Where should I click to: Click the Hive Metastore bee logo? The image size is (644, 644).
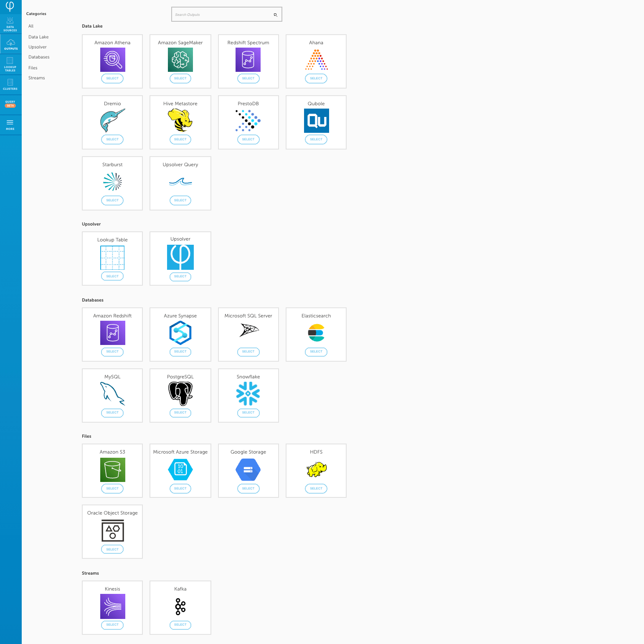pos(180,120)
